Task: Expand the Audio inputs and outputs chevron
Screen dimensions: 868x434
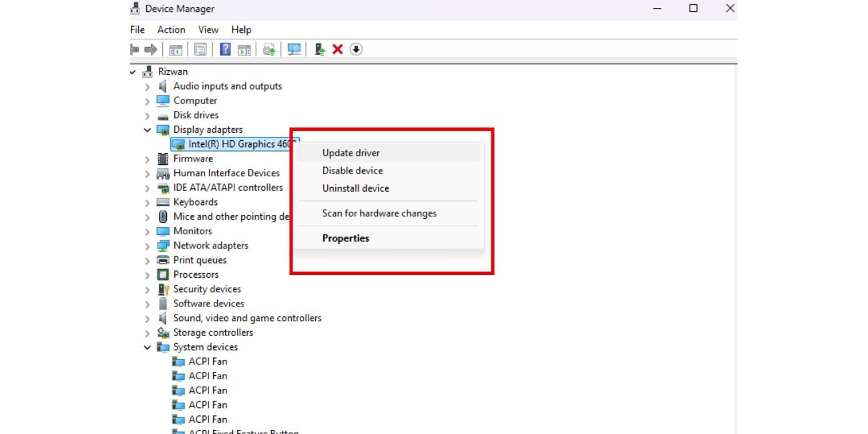Action: 148,87
